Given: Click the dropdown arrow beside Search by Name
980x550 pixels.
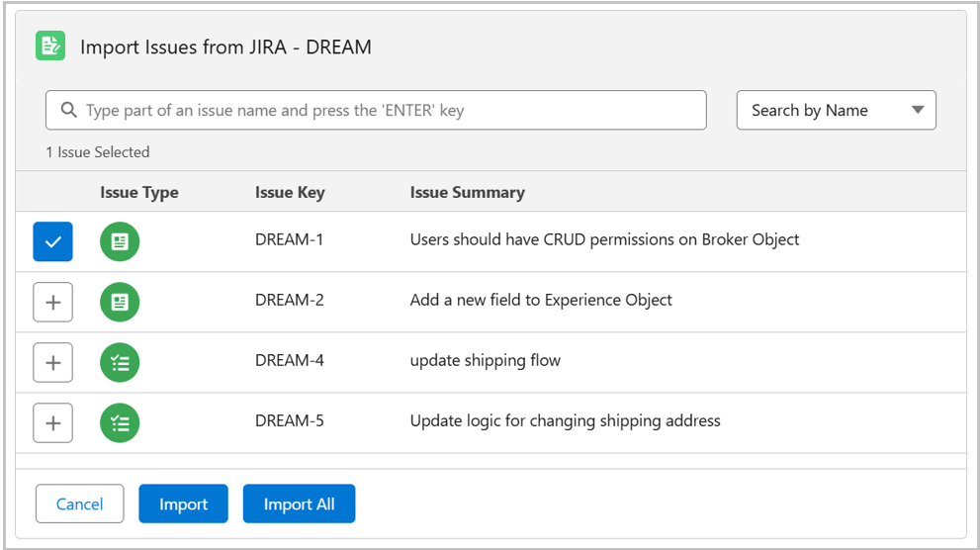Looking at the screenshot, I should (x=917, y=111).
